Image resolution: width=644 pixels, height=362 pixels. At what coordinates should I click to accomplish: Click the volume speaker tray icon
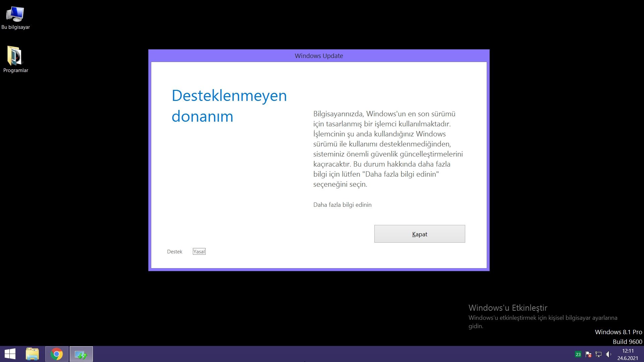pos(608,354)
